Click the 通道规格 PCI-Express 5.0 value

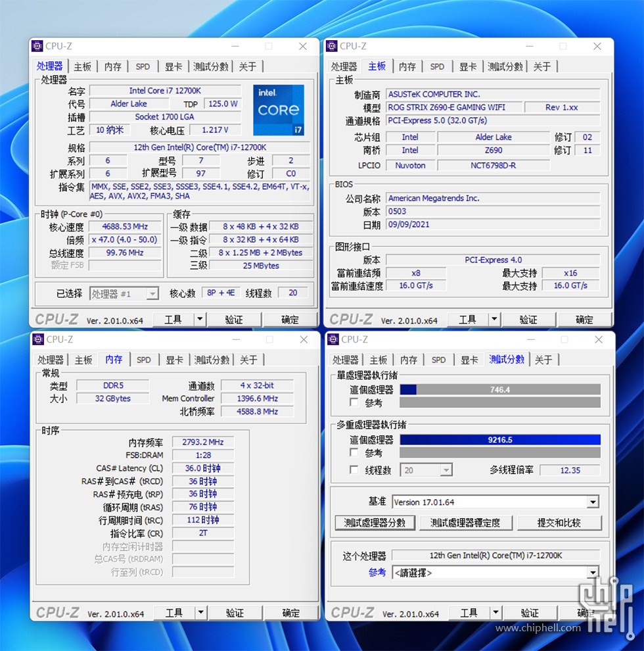tap(493, 120)
